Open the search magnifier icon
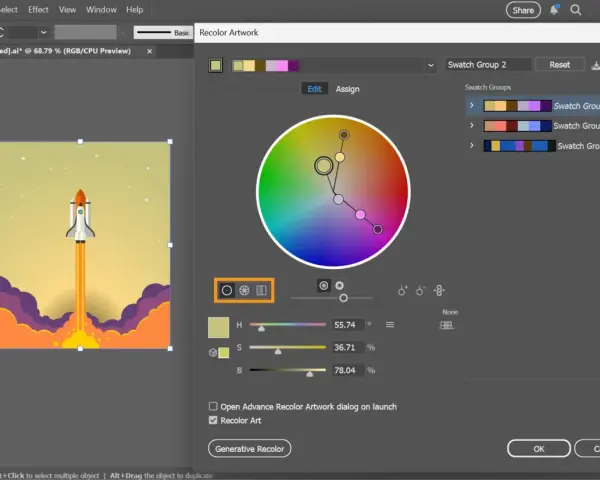This screenshot has height=480, width=600. pos(576,10)
